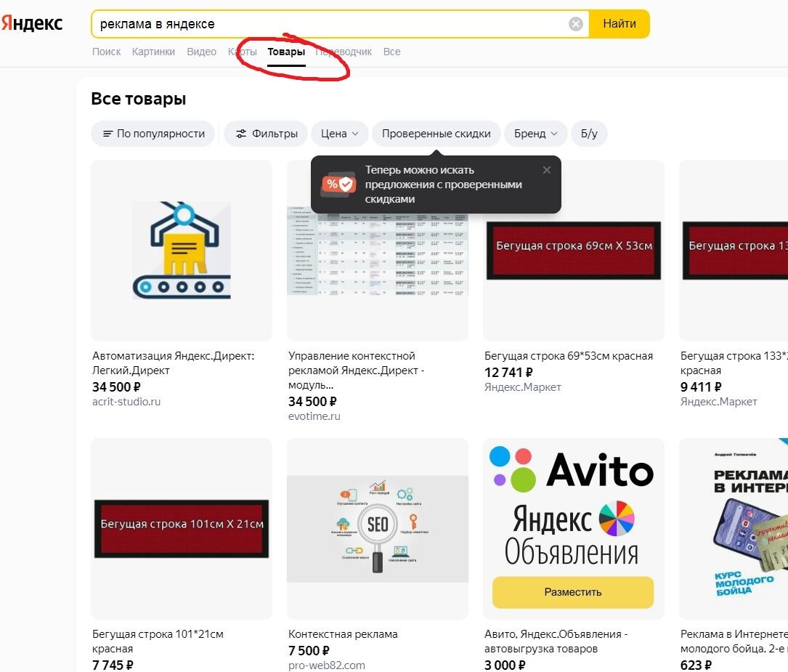Click the filters slider icon
Screen dimensions: 788x672
(x=241, y=134)
